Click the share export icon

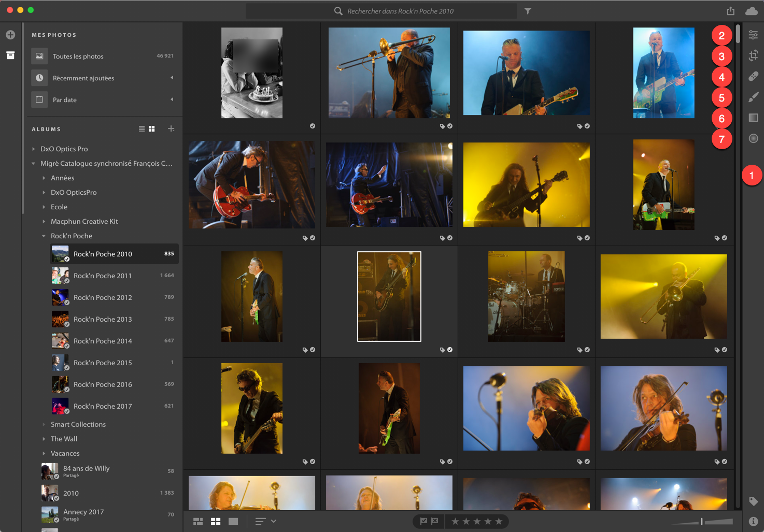coord(731,11)
